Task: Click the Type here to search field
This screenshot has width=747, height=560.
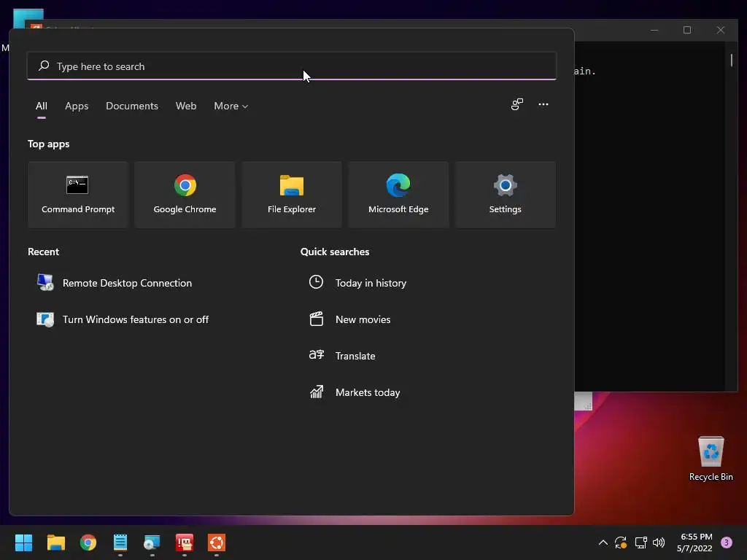Action: click(x=292, y=66)
